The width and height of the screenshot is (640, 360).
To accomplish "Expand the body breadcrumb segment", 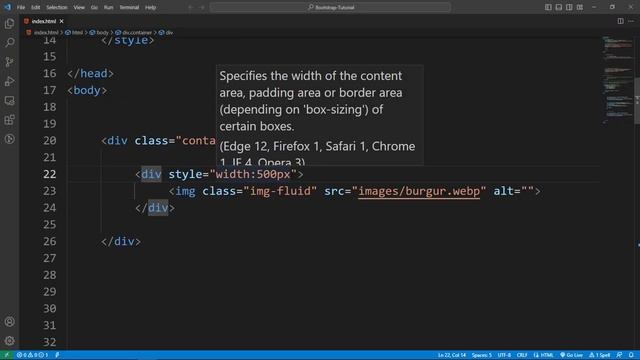I will click(99, 33).
